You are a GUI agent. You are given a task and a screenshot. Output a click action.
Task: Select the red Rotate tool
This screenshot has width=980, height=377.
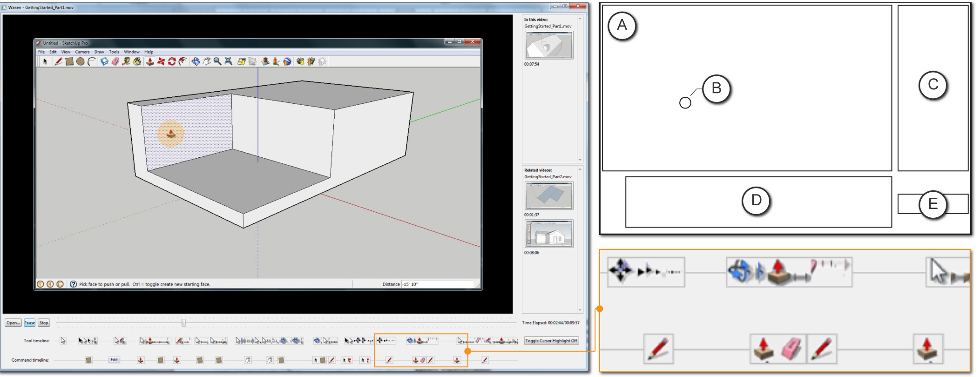(172, 61)
